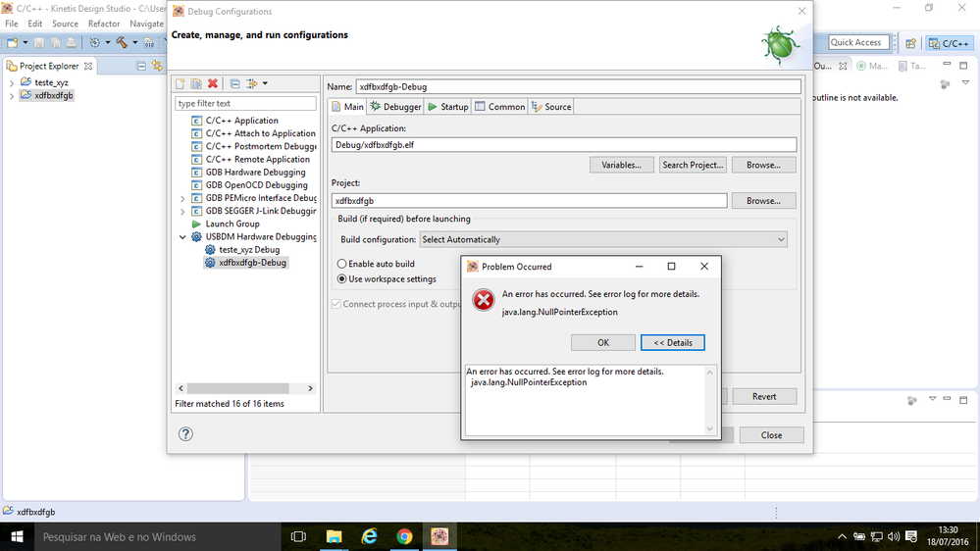Click << Details button to hide details
Viewport: 980px width, 551px height.
(x=673, y=343)
